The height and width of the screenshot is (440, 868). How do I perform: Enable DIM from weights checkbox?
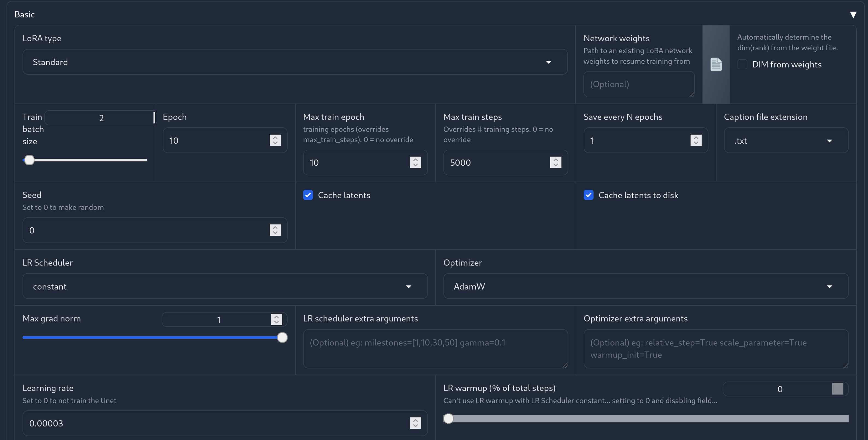click(742, 64)
